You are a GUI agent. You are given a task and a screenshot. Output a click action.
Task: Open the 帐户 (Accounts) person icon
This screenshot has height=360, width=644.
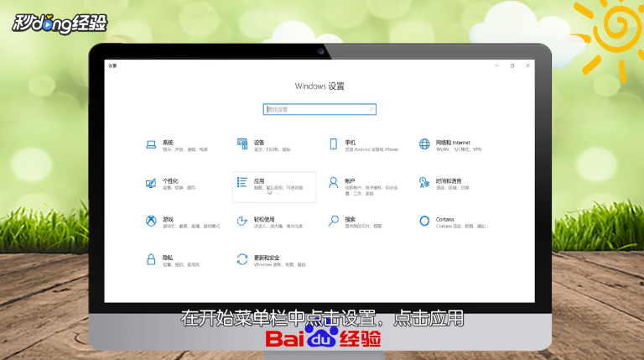(333, 182)
